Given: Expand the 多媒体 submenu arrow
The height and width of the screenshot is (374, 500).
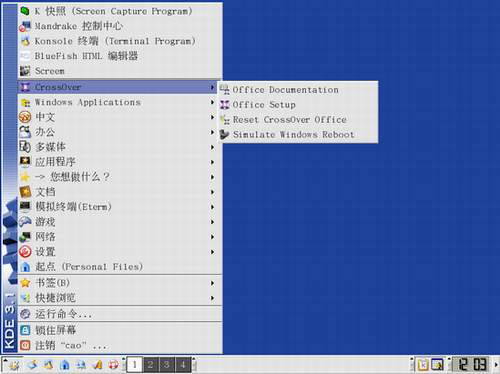Looking at the screenshot, I should [212, 147].
